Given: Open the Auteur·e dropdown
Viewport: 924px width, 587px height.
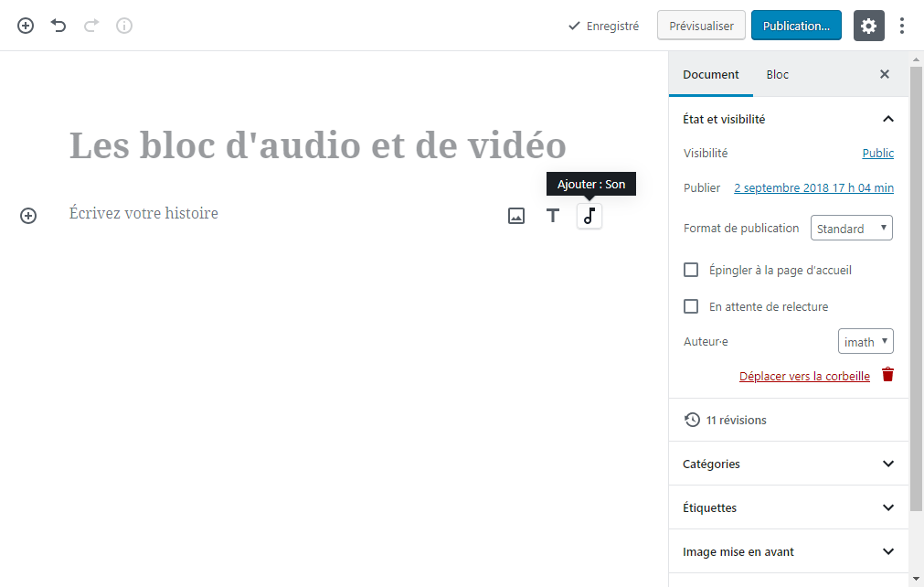Looking at the screenshot, I should pos(865,342).
